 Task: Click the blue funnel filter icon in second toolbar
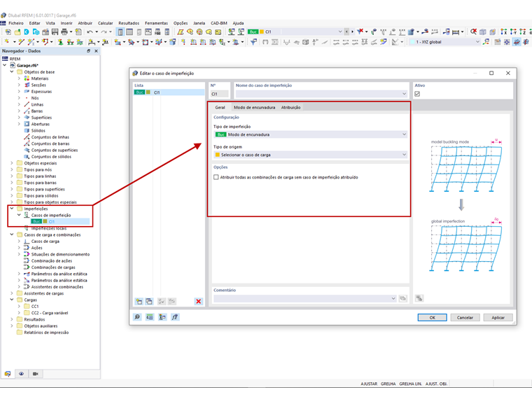click(x=253, y=42)
